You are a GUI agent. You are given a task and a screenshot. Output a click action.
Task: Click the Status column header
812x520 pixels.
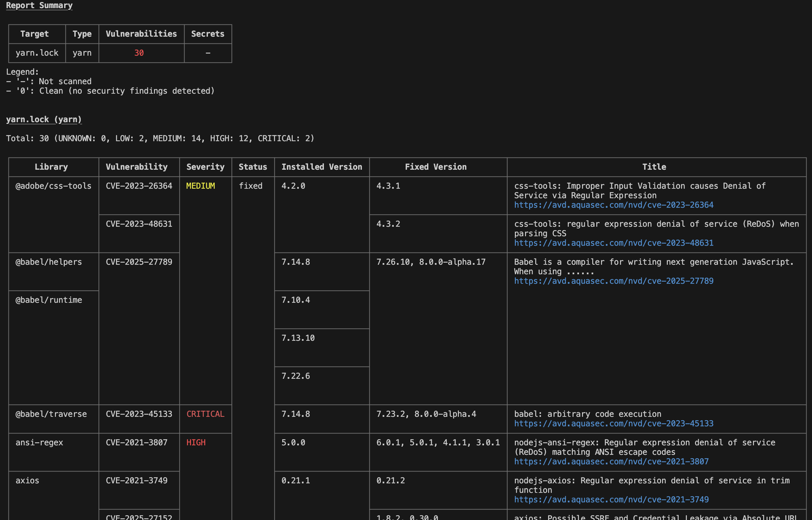[x=253, y=167]
